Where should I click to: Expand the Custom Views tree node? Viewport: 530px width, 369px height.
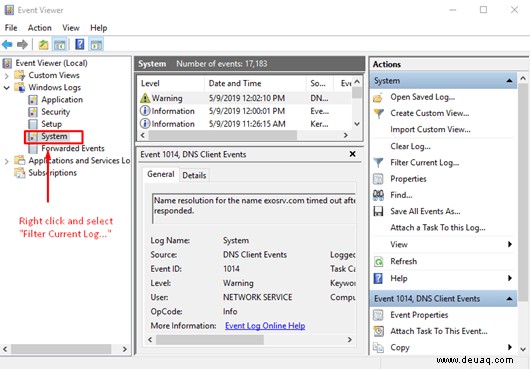point(6,76)
